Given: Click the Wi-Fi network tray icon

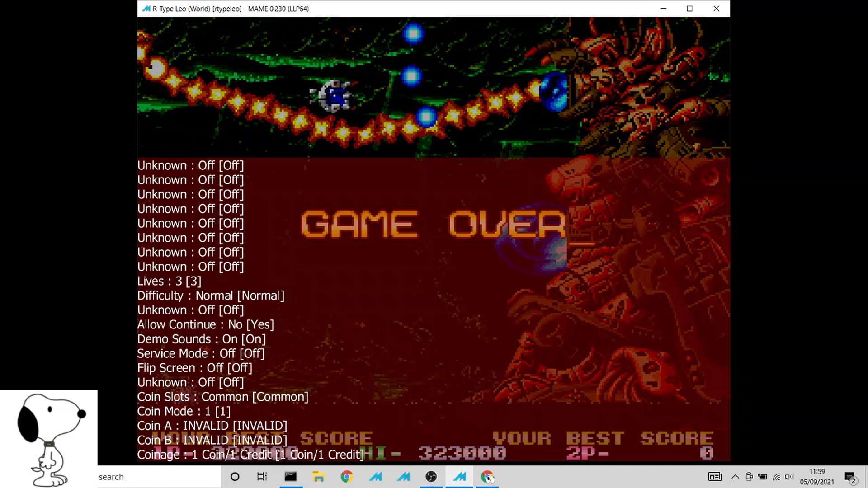Looking at the screenshot, I should point(776,477).
